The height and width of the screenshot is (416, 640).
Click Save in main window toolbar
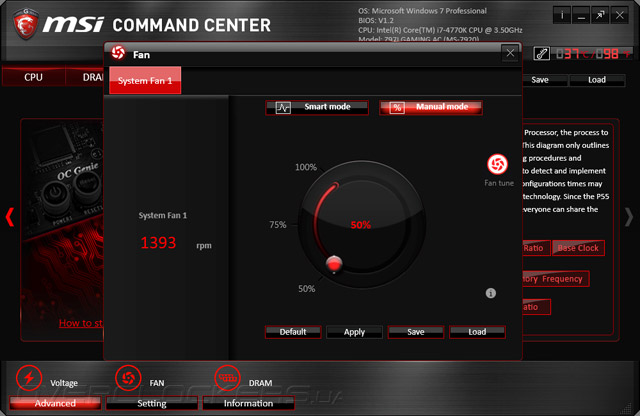[x=545, y=80]
